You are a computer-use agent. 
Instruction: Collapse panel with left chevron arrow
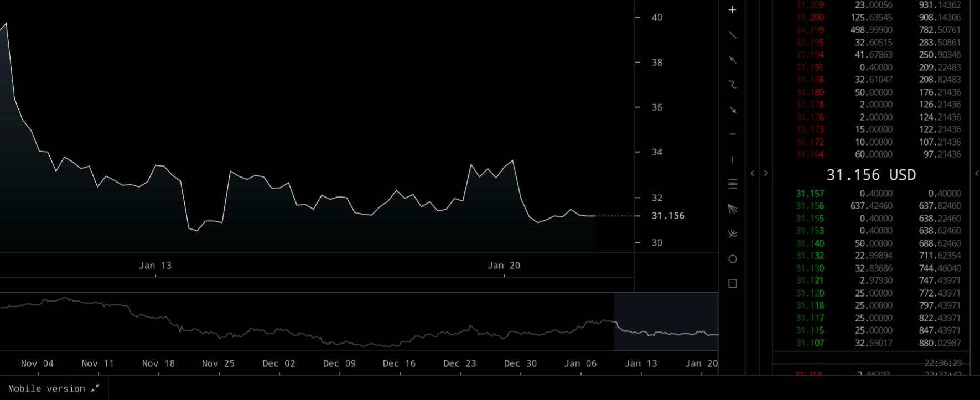752,174
